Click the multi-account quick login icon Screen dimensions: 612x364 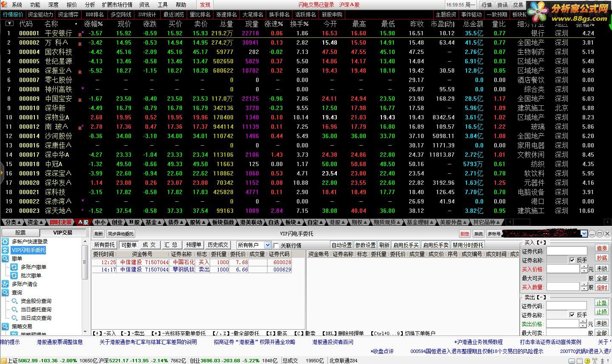pyautogui.click(x=6, y=242)
